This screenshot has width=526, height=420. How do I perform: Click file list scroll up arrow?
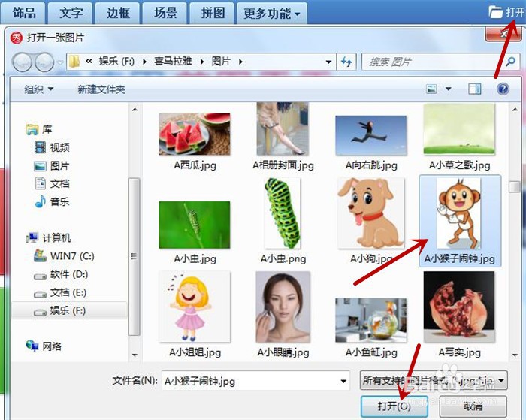515,110
